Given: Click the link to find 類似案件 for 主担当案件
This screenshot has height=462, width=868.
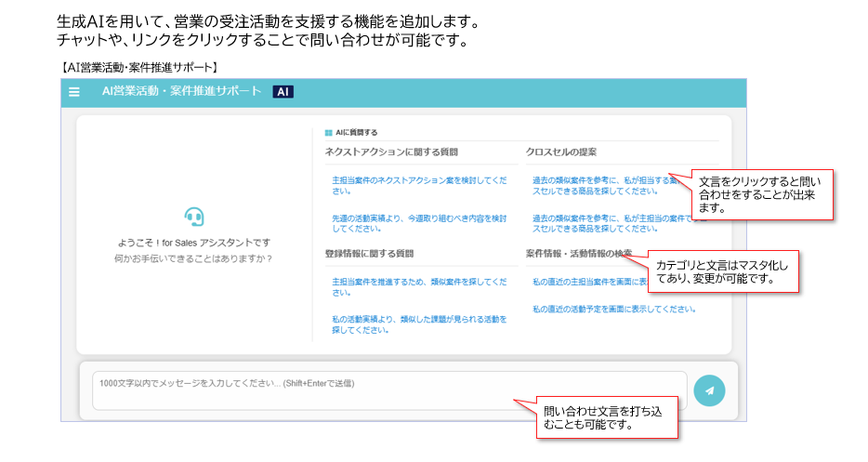Looking at the screenshot, I should pyautogui.click(x=419, y=286).
